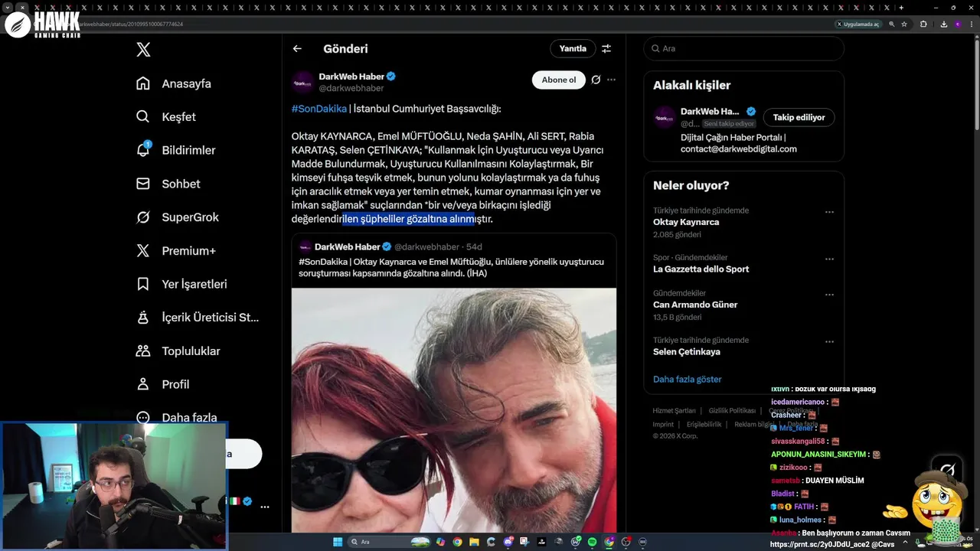This screenshot has width=980, height=551.
Task: Open more options for Can Armando Güner
Action: tap(829, 295)
